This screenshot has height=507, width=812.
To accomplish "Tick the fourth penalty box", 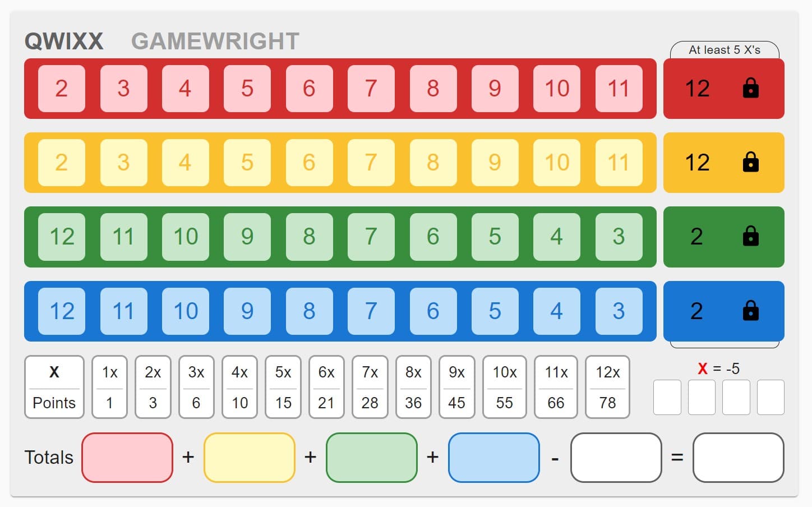I will (x=771, y=397).
